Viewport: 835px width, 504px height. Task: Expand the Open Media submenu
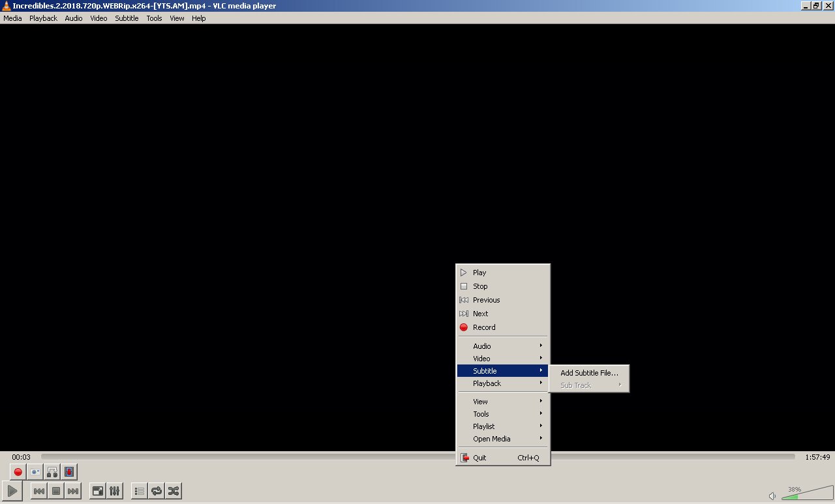502,439
